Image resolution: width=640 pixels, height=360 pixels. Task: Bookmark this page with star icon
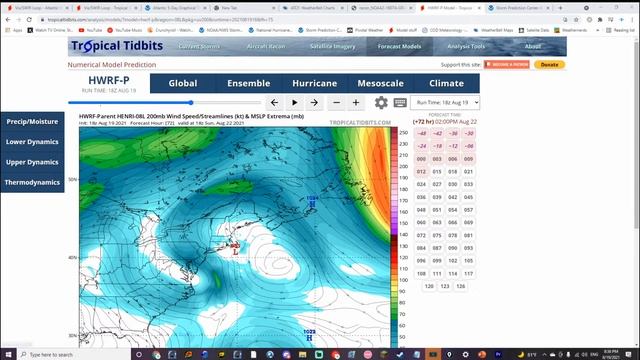[x=576, y=19]
